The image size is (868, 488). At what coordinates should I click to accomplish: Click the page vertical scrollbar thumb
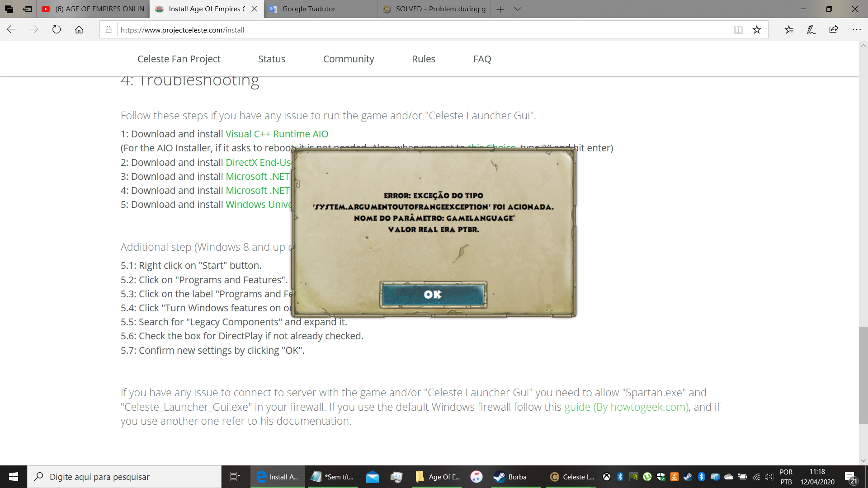tap(863, 375)
